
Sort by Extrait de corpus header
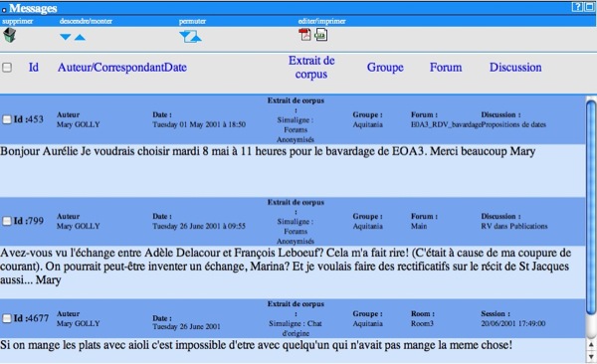click(x=311, y=67)
